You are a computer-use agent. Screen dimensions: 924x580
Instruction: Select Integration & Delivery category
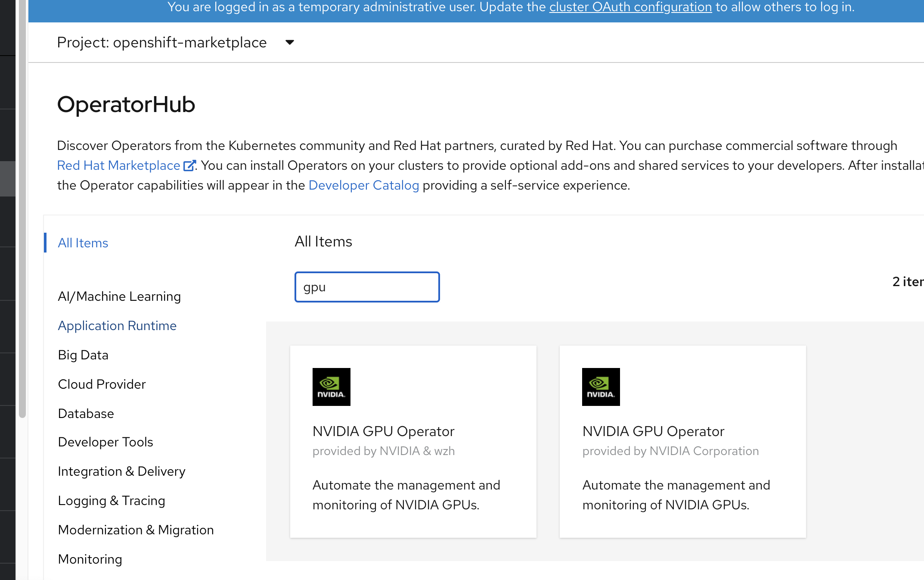coord(121,471)
